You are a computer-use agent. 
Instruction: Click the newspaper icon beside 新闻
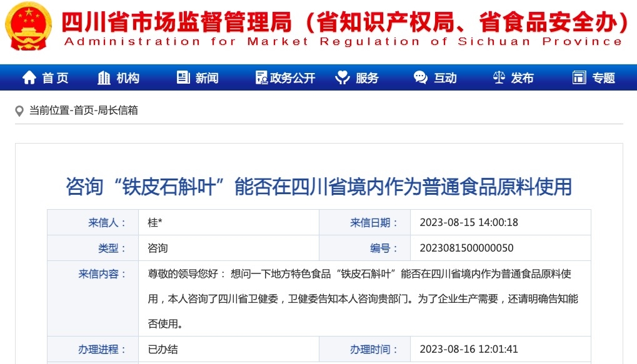coord(183,78)
